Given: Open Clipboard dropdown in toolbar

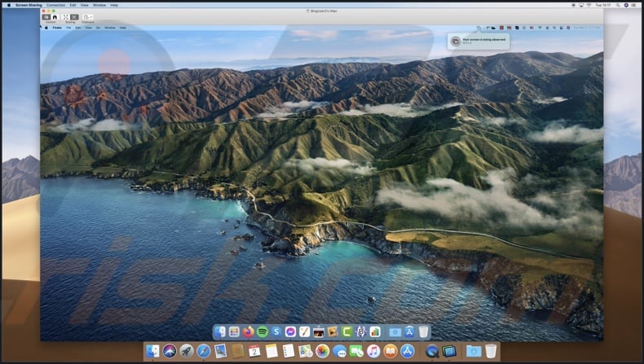Looking at the screenshot, I should coord(87,17).
